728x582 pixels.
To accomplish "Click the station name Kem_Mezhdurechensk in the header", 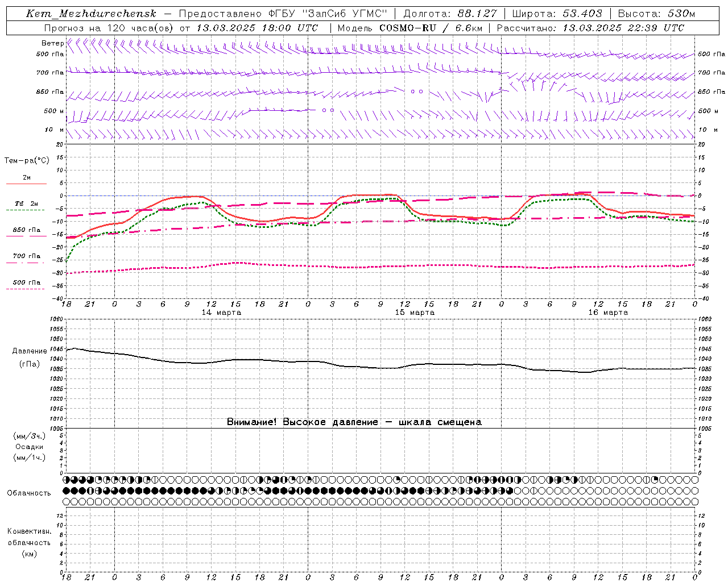I will (91, 14).
